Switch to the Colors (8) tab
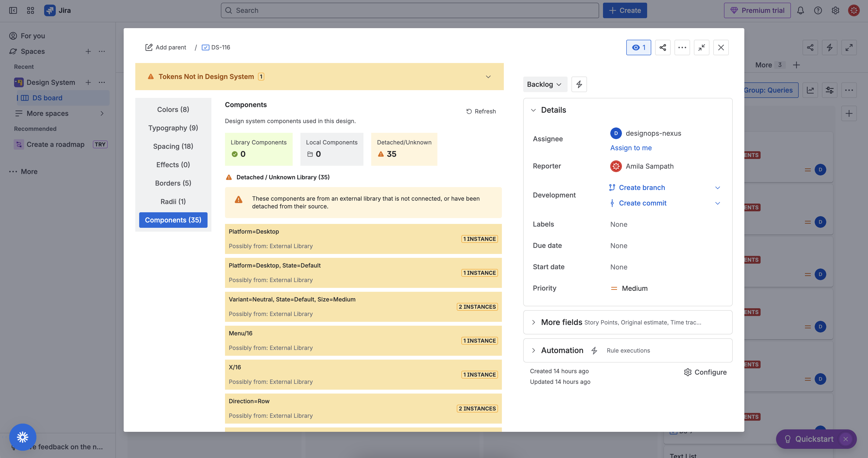 tap(173, 110)
